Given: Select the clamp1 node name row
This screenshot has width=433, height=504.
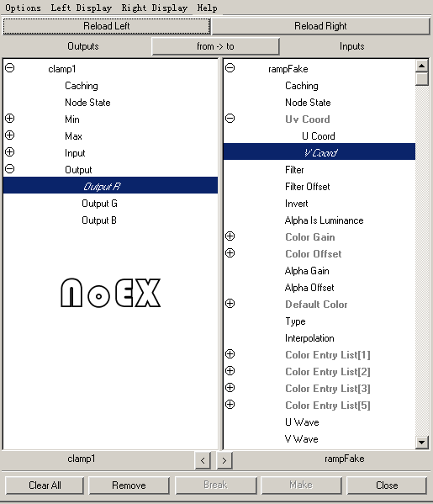Looking at the screenshot, I should (62, 69).
